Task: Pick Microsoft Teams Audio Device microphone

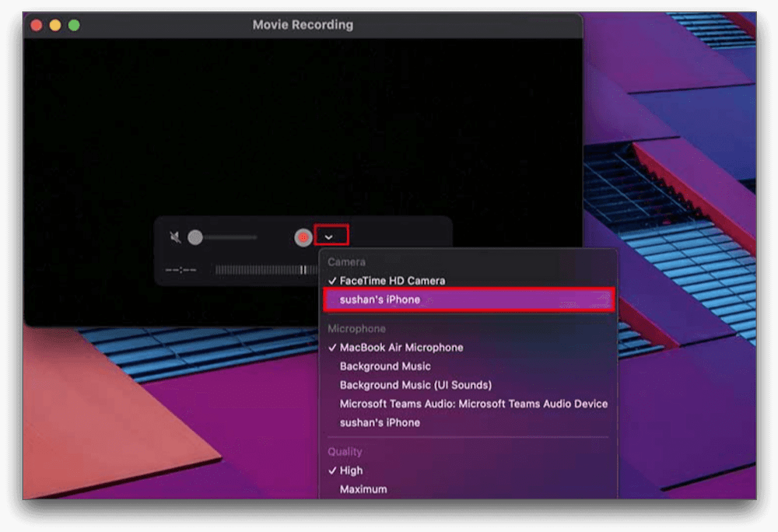Action: pos(473,404)
